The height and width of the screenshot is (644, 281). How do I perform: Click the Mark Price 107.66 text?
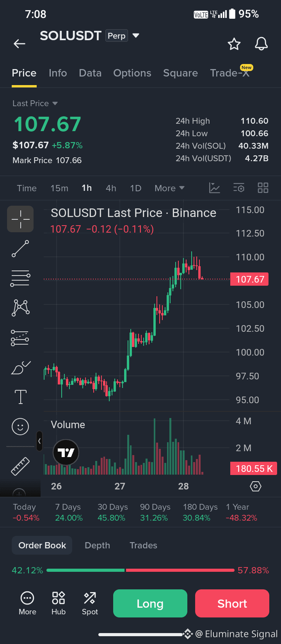point(47,160)
